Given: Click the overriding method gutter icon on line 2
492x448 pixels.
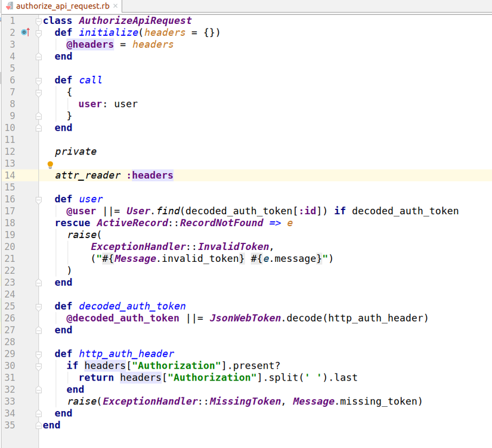Looking at the screenshot, I should (x=26, y=32).
